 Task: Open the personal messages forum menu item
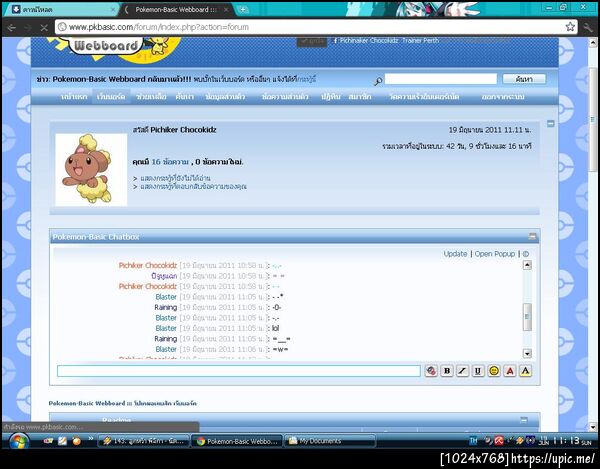(285, 97)
